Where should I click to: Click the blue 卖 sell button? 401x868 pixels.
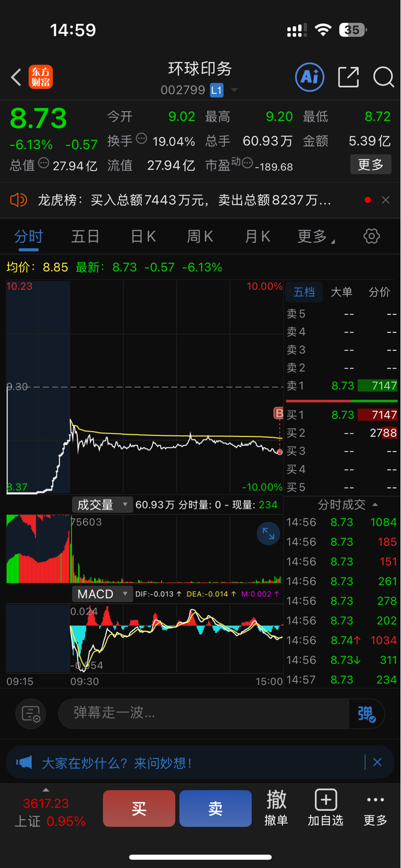(215, 809)
